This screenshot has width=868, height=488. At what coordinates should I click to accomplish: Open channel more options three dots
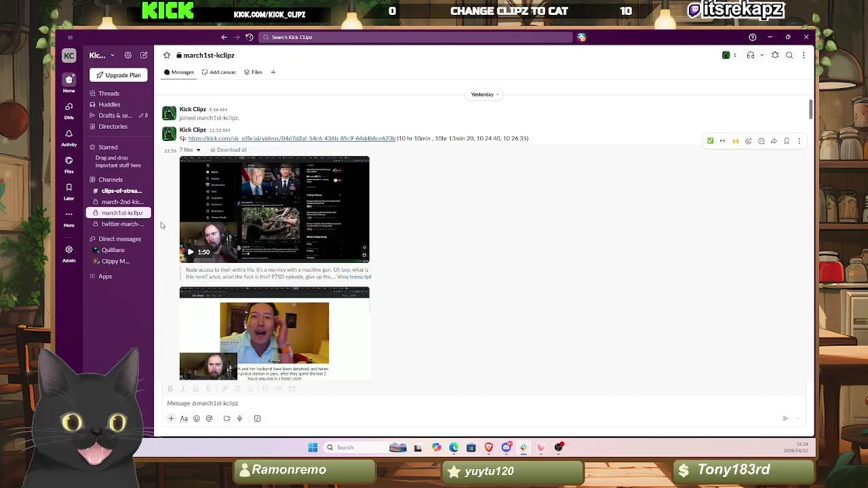coord(804,56)
